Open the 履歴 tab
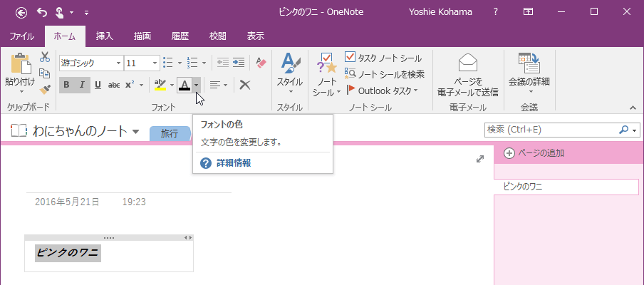 coord(180,36)
